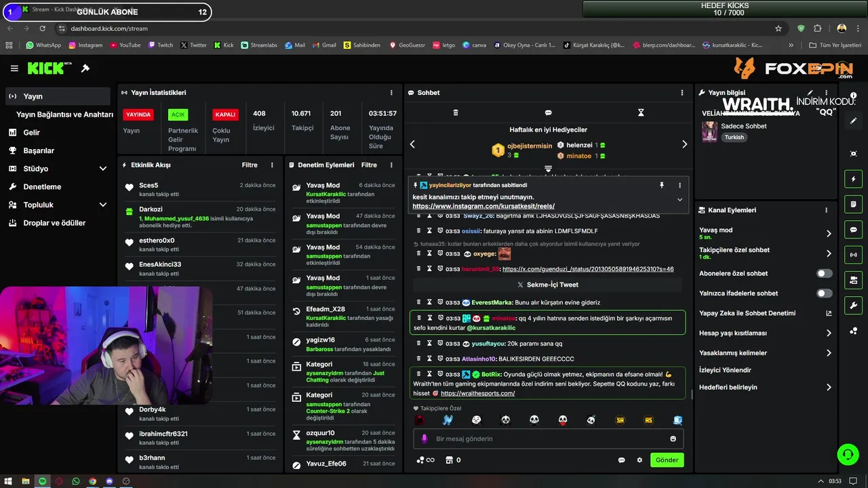Click the lightning bolt sidebar icon
868x488 pixels.
coord(853,179)
